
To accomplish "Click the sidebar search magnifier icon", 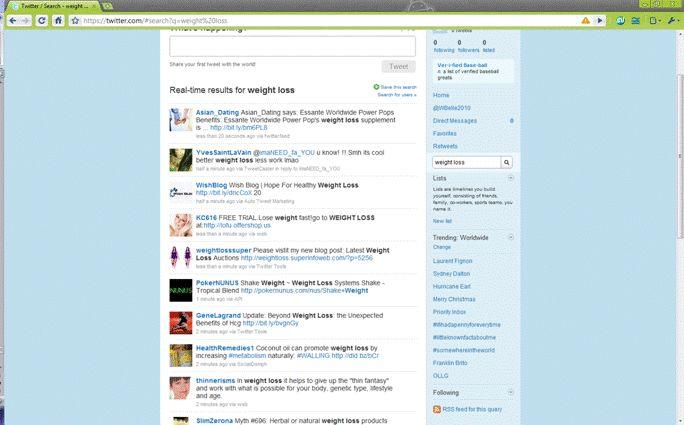I will 507,161.
